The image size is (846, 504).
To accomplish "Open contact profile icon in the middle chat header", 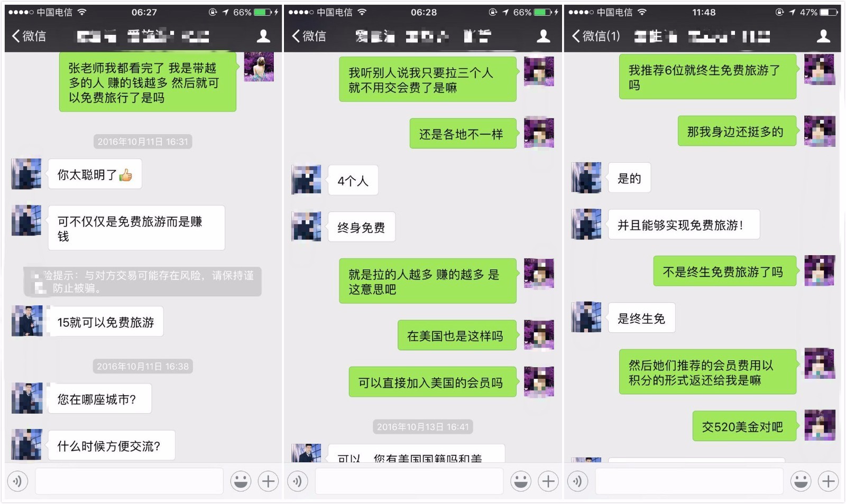I will 543,36.
